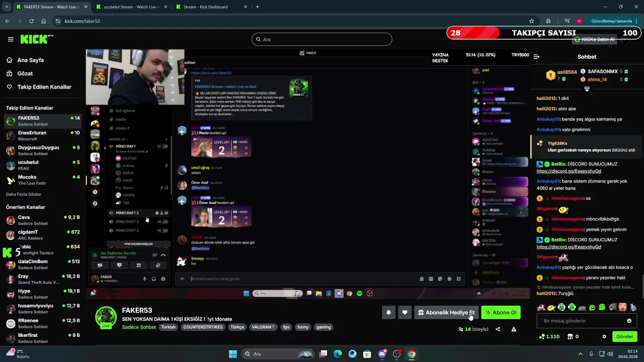Image resolution: width=644 pixels, height=362 pixels.
Task: Open chat settings gear icon
Action: point(604,336)
